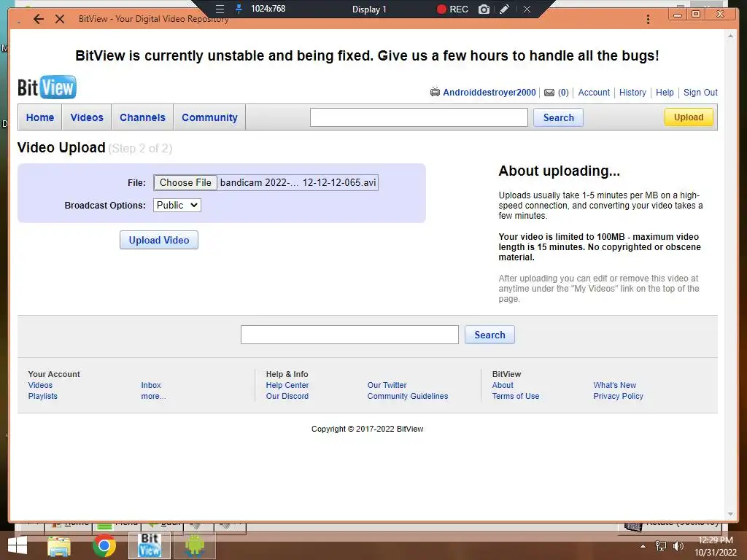Image resolution: width=747 pixels, height=560 pixels.
Task: Open the Our Discord link
Action: point(287,396)
